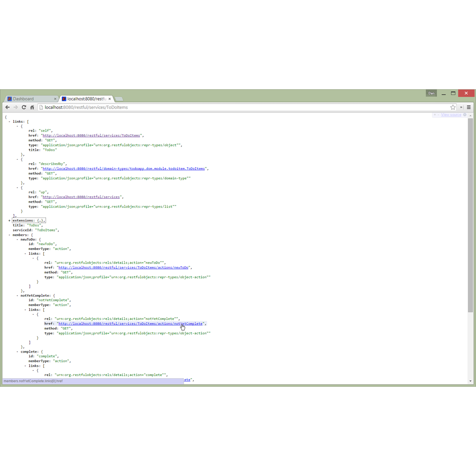The width and height of the screenshot is (476, 476).
Task: Click the browser back arrow
Action: click(x=7, y=107)
